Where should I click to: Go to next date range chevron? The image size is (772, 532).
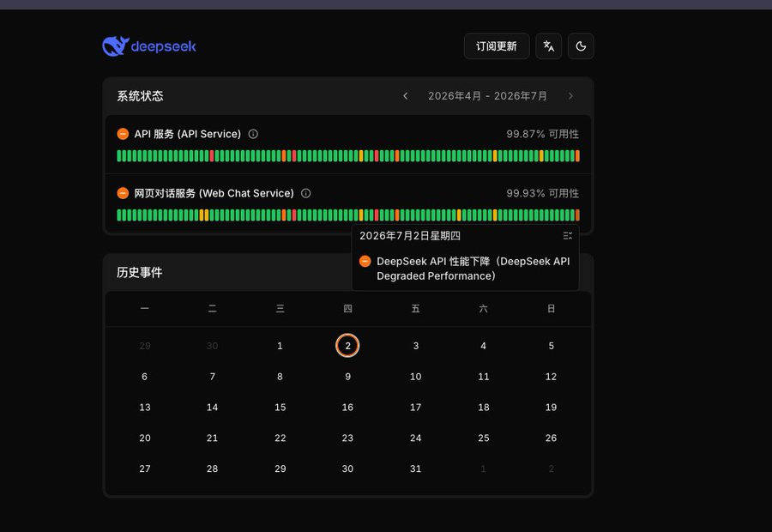click(570, 96)
